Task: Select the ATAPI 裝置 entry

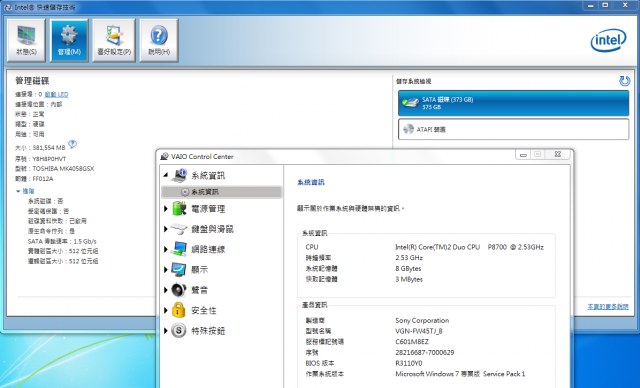Action: 513,129
